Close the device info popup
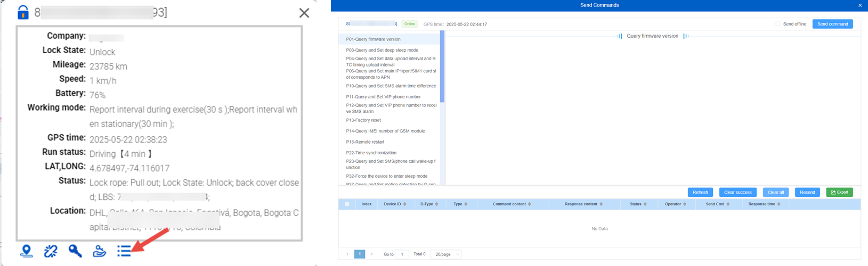 304,13
